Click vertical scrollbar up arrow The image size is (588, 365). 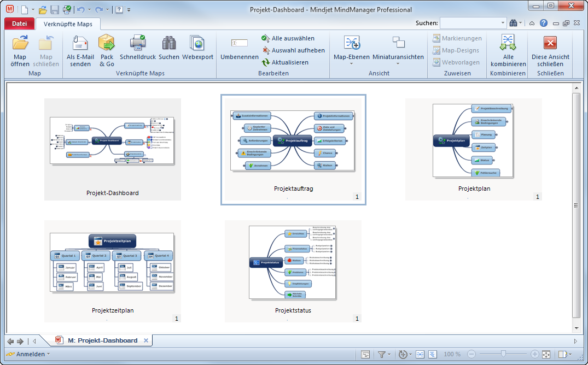pyautogui.click(x=577, y=88)
